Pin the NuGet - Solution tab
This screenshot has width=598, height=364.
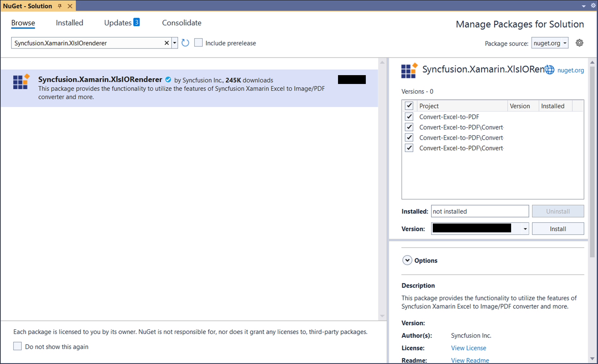[x=60, y=6]
